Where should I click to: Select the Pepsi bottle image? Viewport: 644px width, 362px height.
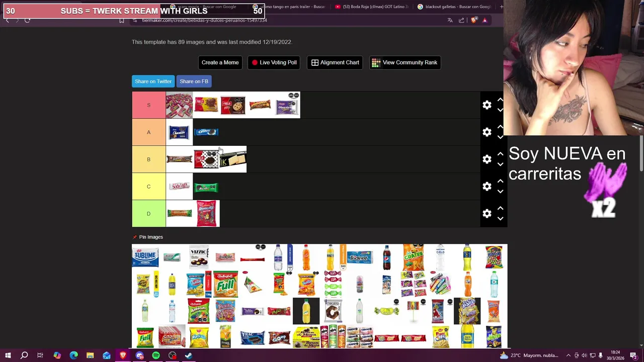tap(386, 257)
